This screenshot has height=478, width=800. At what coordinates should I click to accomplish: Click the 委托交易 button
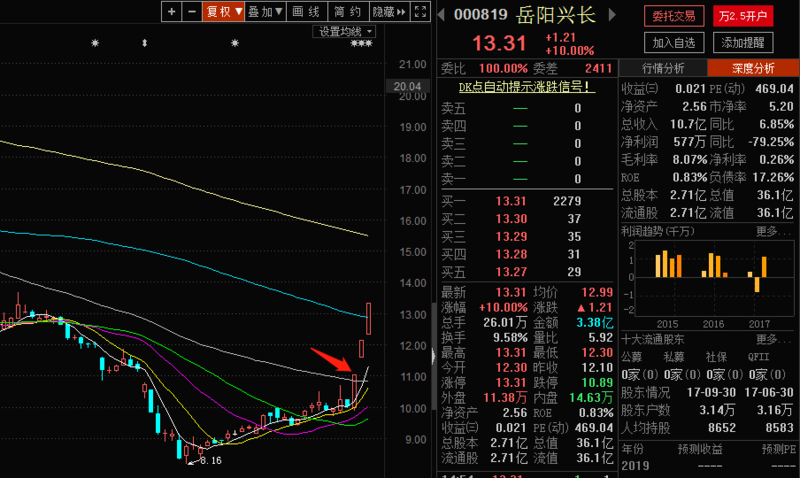672,16
